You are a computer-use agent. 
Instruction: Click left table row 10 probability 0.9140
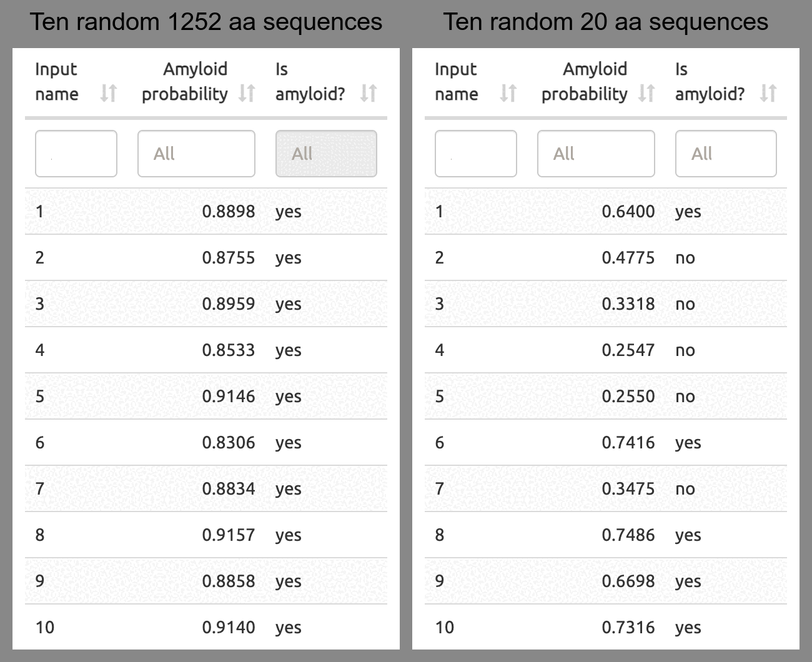229,628
